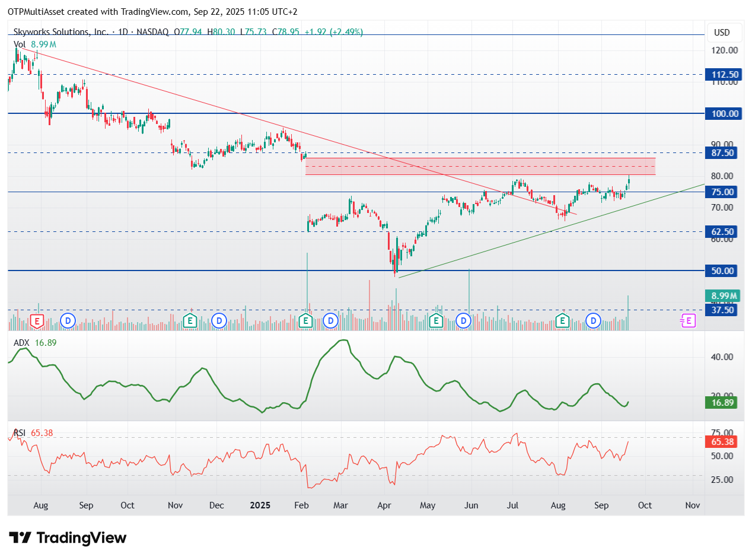
Task: Select the pink resistance zone rectangle
Action: pyautogui.click(x=480, y=166)
